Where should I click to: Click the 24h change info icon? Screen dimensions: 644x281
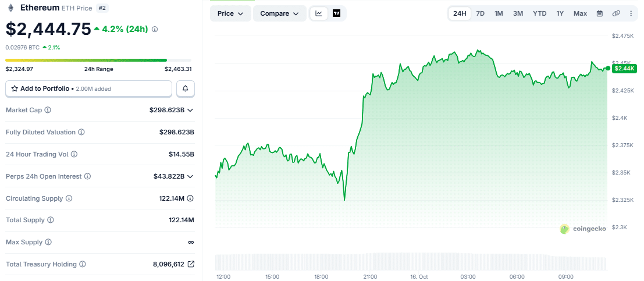pos(155,29)
